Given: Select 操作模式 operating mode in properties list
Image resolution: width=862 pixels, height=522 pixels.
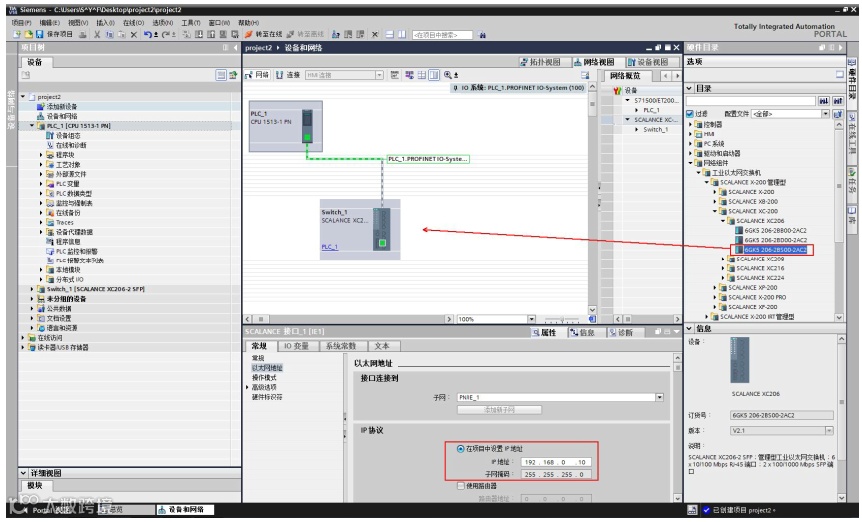Looking at the screenshot, I should pyautogui.click(x=264, y=377).
